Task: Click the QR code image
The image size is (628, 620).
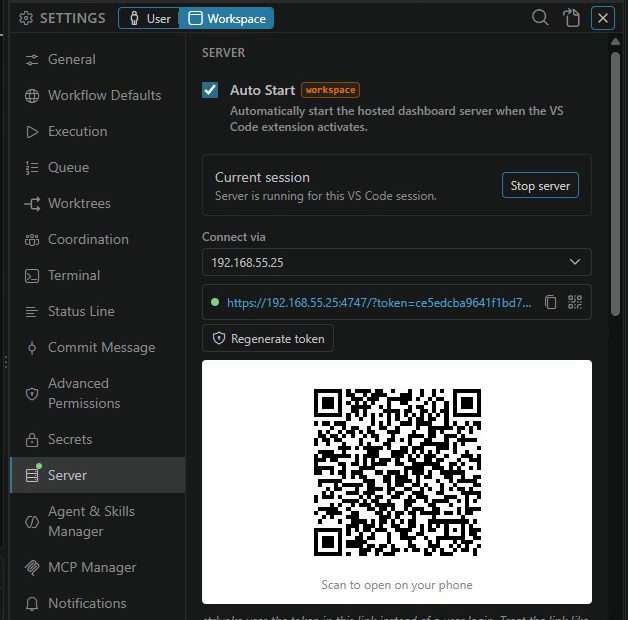Action: [397, 472]
